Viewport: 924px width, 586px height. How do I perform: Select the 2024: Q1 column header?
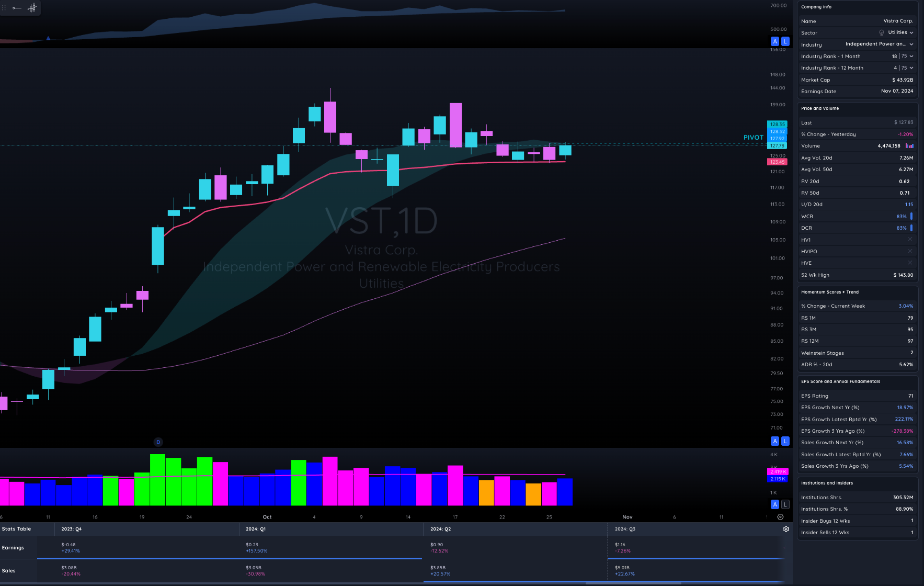[256, 529]
